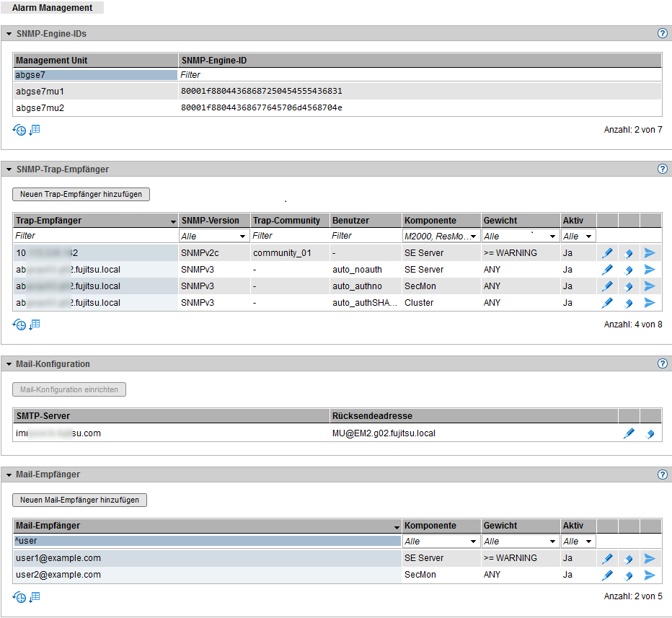The height and width of the screenshot is (618, 672).
Task: Click the edit pencil for SMTP server configuration
Action: pyautogui.click(x=629, y=433)
